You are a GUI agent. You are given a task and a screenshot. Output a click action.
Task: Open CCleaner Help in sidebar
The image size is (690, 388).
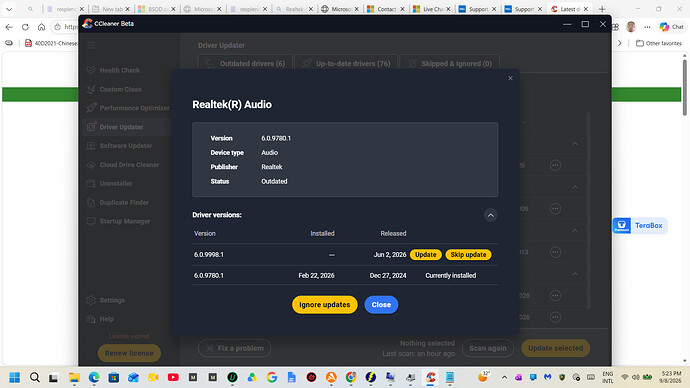pos(101,319)
